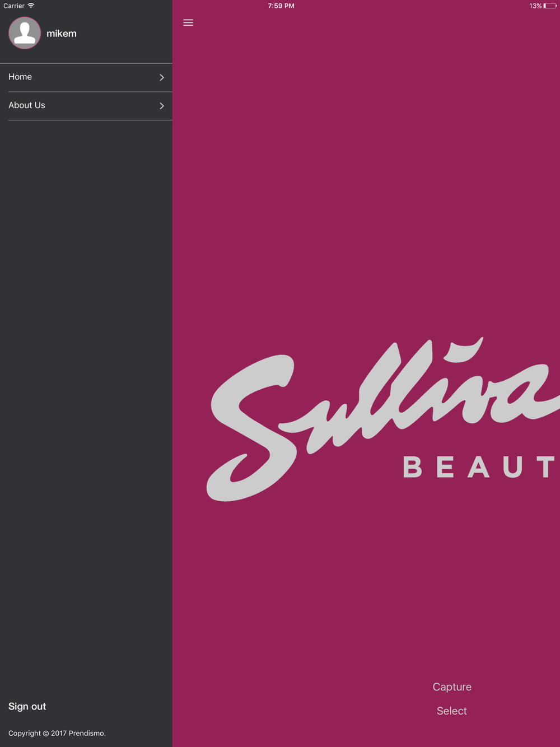Tap the 7:59 PM clock

point(281,6)
